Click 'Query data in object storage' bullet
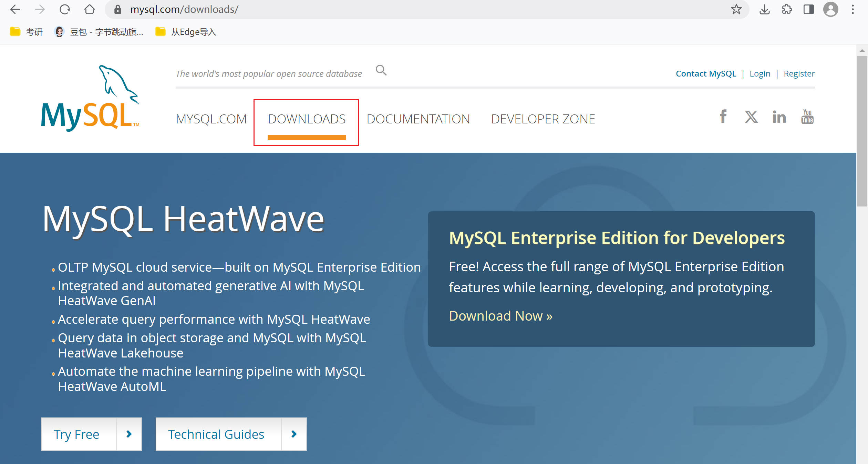 [212, 345]
